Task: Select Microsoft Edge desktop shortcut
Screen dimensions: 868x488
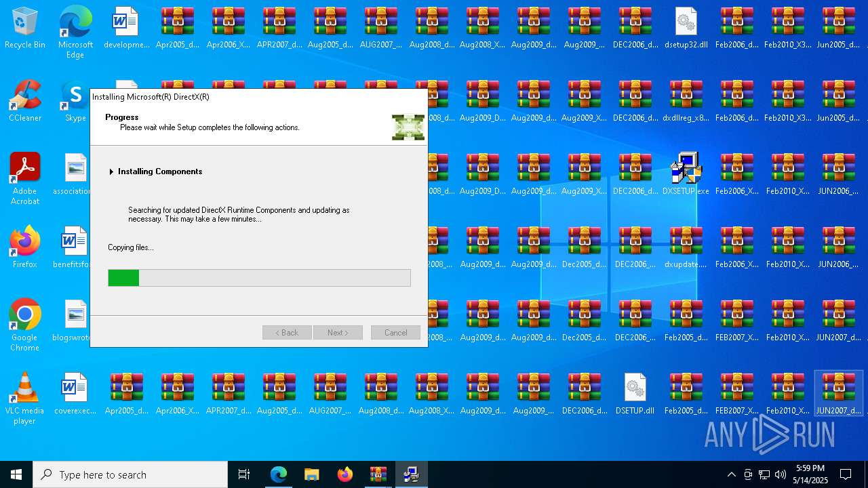Action: (x=75, y=32)
